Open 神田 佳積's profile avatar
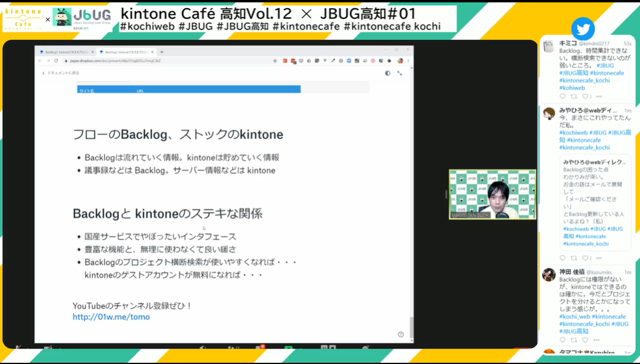The image size is (640, 364). click(x=549, y=275)
